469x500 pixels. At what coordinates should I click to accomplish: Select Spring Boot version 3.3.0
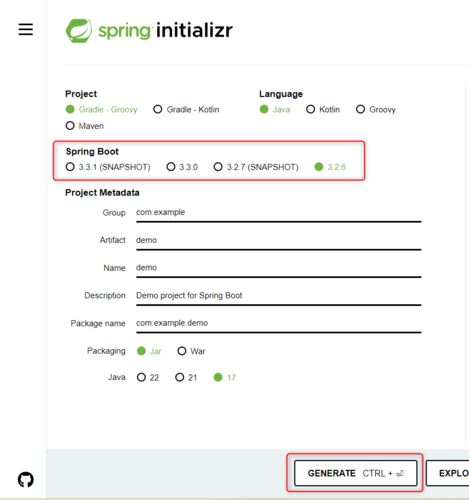coord(182,167)
